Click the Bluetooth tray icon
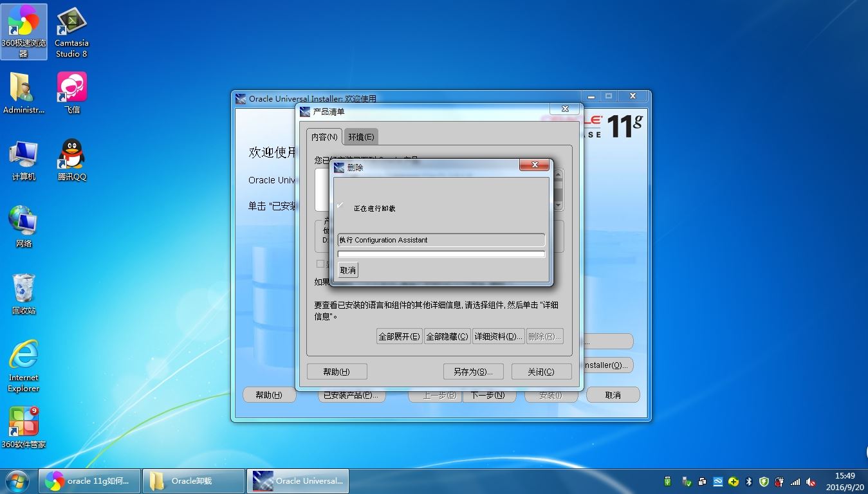 pyautogui.click(x=748, y=481)
